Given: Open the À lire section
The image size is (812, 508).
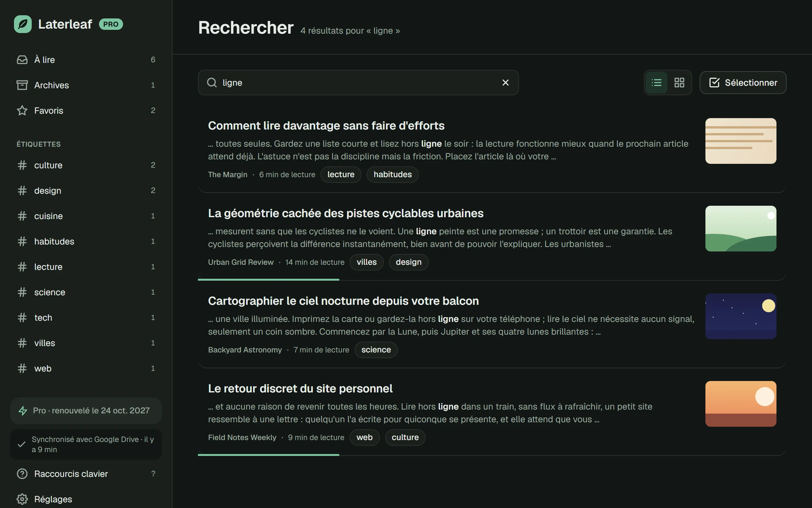Looking at the screenshot, I should pyautogui.click(x=86, y=60).
